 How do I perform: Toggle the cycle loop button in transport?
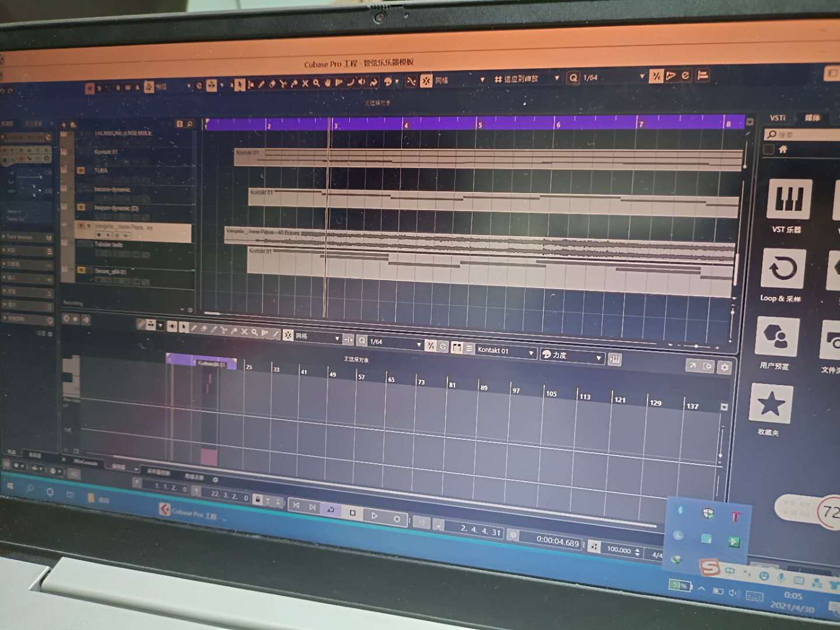pos(331,510)
